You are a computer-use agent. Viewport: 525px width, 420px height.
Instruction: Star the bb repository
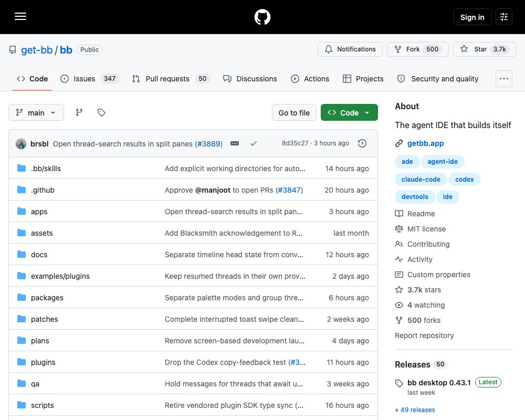(485, 49)
